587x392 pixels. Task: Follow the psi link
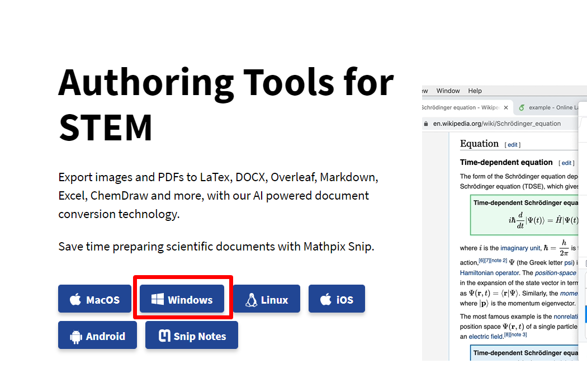point(569,262)
